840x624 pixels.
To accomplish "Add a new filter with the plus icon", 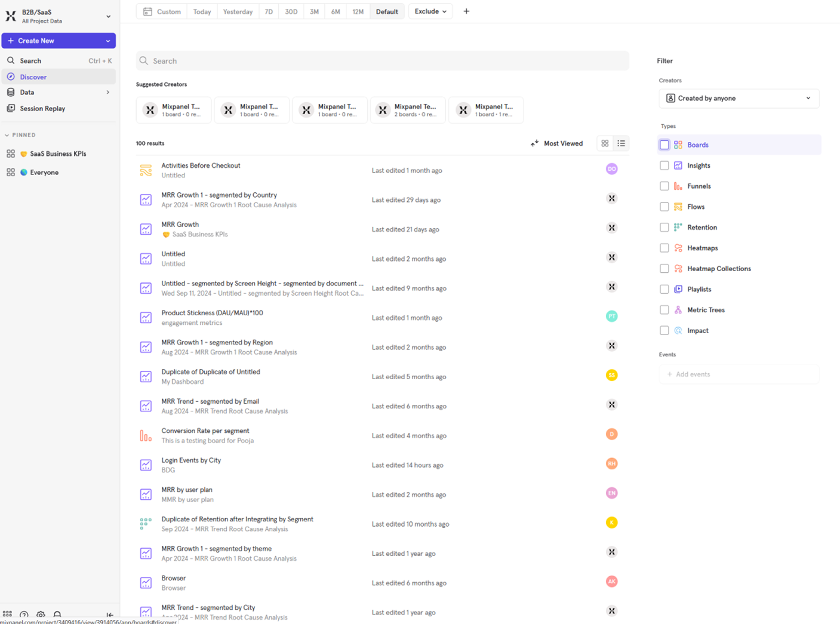I will tap(466, 11).
